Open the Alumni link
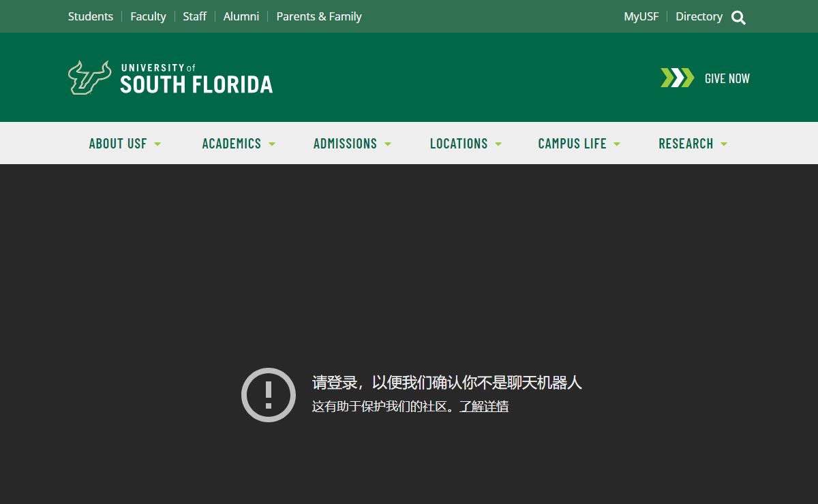The height and width of the screenshot is (504, 818). (241, 16)
